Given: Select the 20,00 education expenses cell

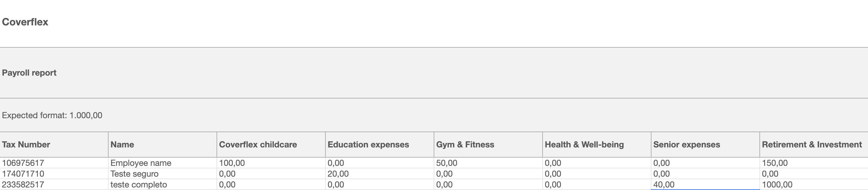Looking at the screenshot, I should pyautogui.click(x=380, y=174).
